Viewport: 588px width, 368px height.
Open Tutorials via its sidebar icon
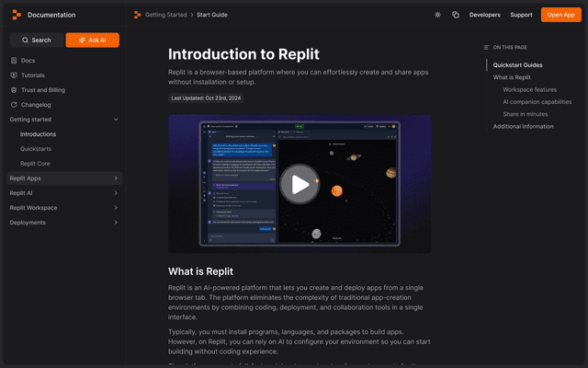pos(14,75)
